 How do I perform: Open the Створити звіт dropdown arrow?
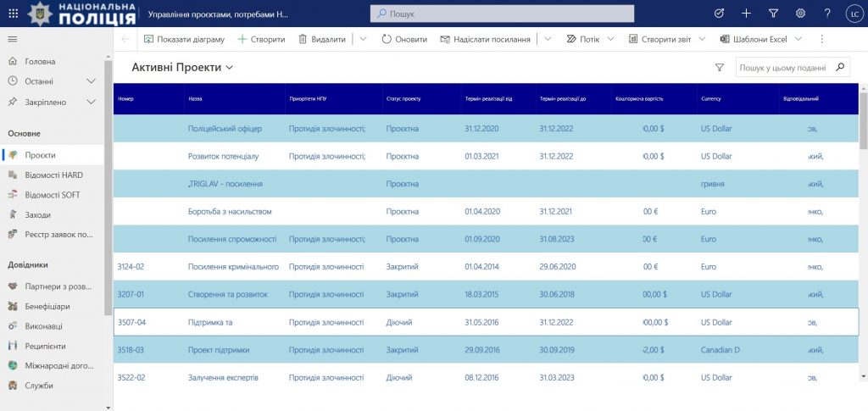tap(703, 39)
